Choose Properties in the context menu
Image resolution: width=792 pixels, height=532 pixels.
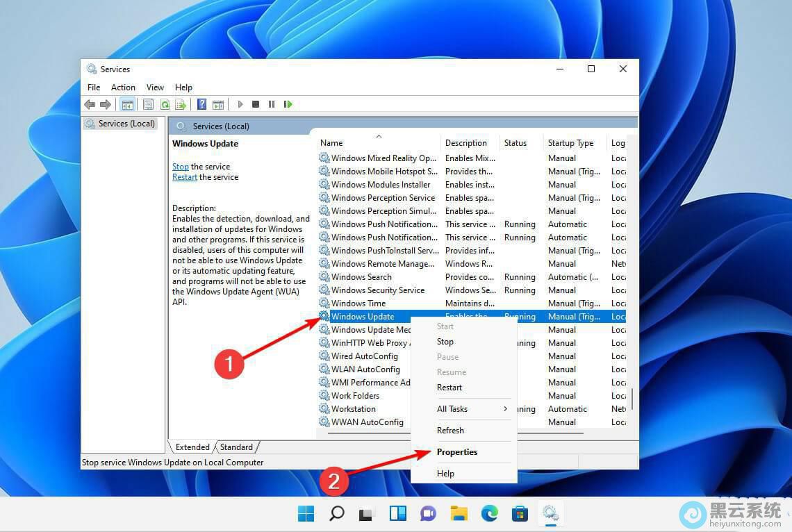(457, 452)
